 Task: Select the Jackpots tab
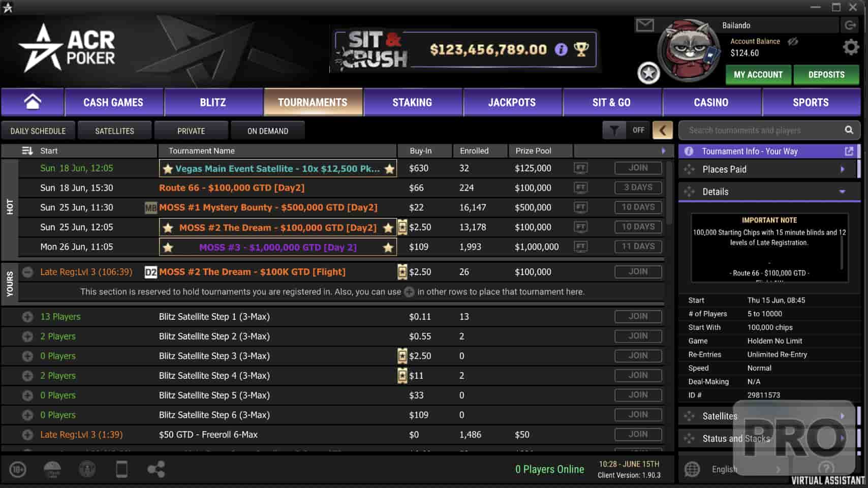[512, 102]
